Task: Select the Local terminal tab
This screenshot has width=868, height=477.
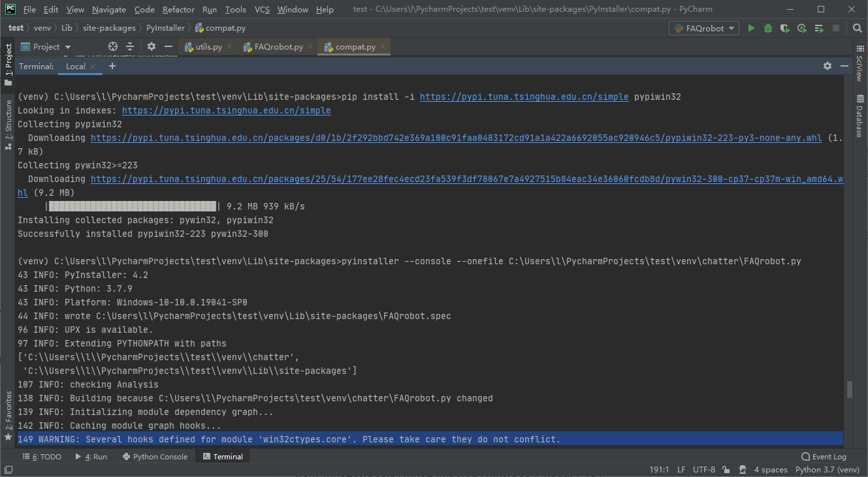Action: click(76, 66)
